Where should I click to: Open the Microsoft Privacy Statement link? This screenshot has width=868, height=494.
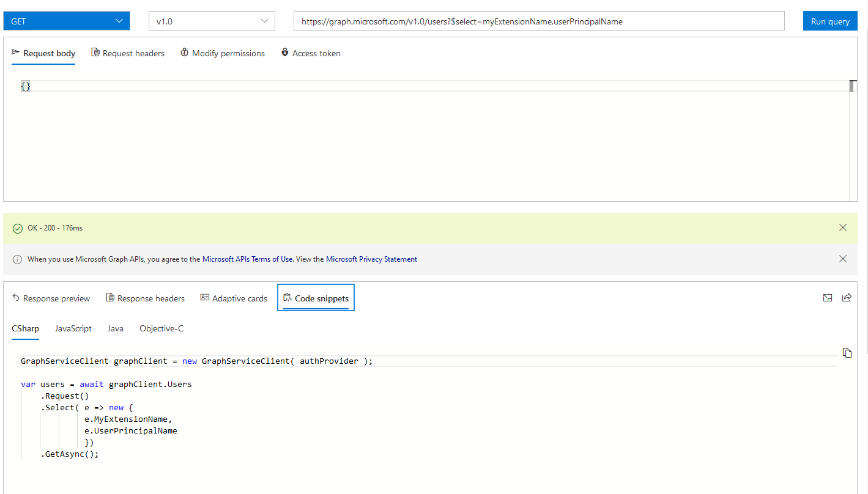tap(371, 259)
